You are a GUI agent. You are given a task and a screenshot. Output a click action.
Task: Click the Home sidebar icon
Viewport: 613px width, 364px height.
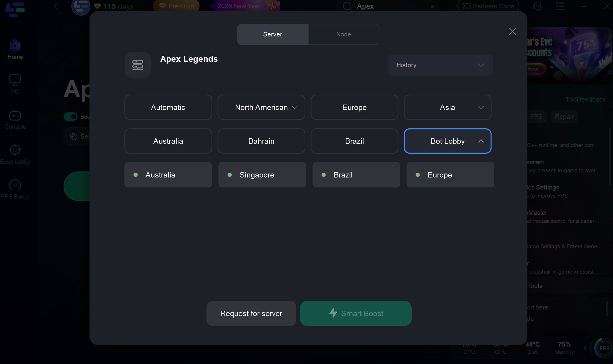click(15, 46)
